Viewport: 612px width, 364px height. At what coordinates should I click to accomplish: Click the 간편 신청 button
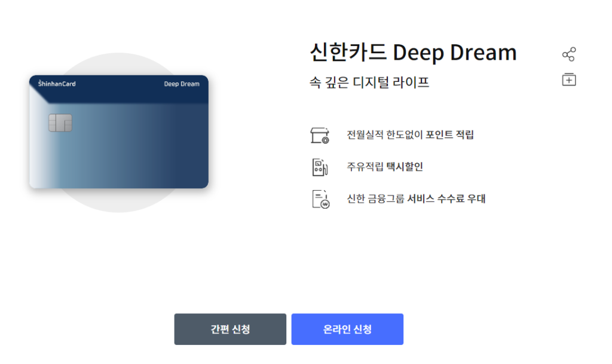[230, 329]
